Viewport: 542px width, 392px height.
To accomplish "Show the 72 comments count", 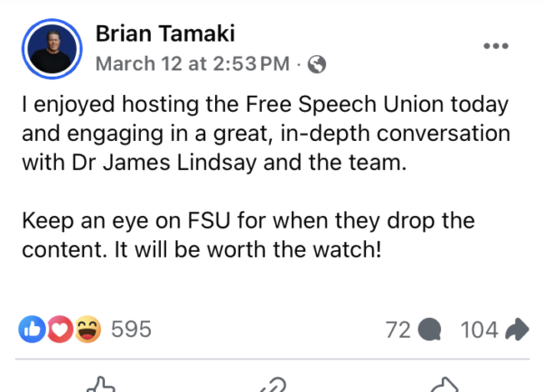I will (x=397, y=331).
